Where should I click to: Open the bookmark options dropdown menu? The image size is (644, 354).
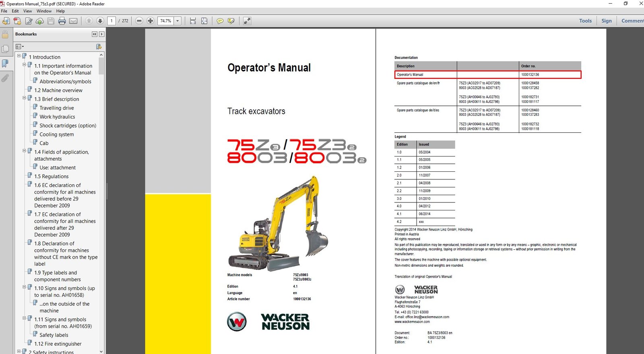click(20, 47)
